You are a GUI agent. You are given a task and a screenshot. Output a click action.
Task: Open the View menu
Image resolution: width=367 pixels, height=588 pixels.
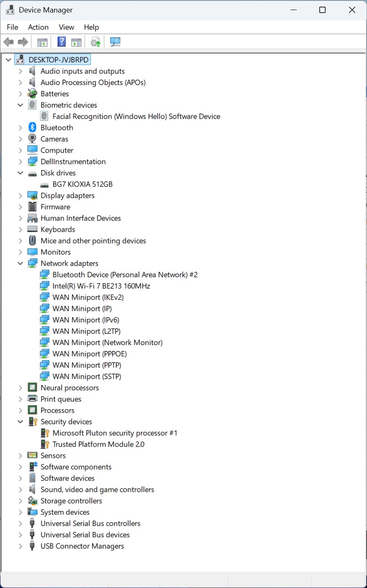[66, 27]
